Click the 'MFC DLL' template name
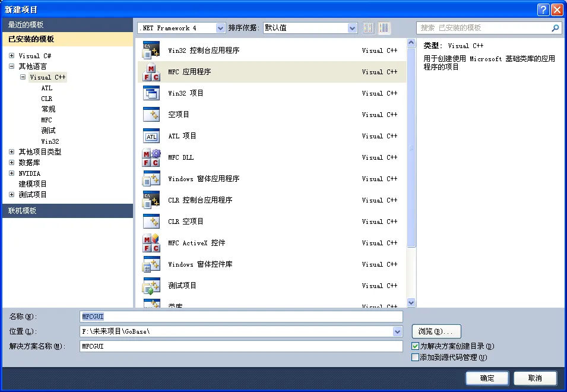This screenshot has height=392, width=567. coord(181,157)
